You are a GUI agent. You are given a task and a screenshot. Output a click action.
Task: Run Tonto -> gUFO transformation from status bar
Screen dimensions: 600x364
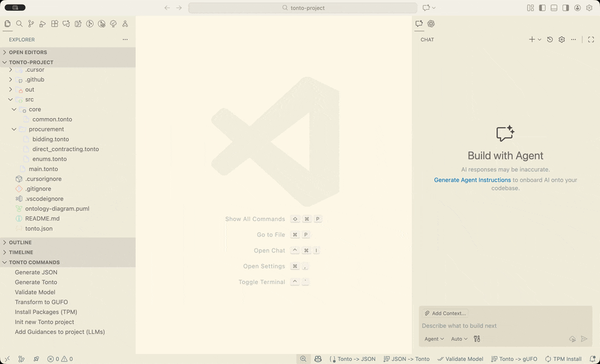[x=514, y=359]
